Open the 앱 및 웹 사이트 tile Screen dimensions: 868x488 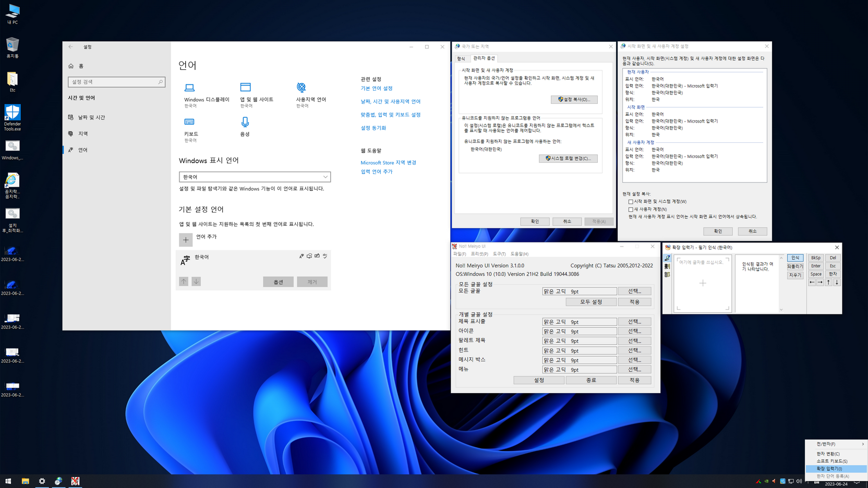257,95
